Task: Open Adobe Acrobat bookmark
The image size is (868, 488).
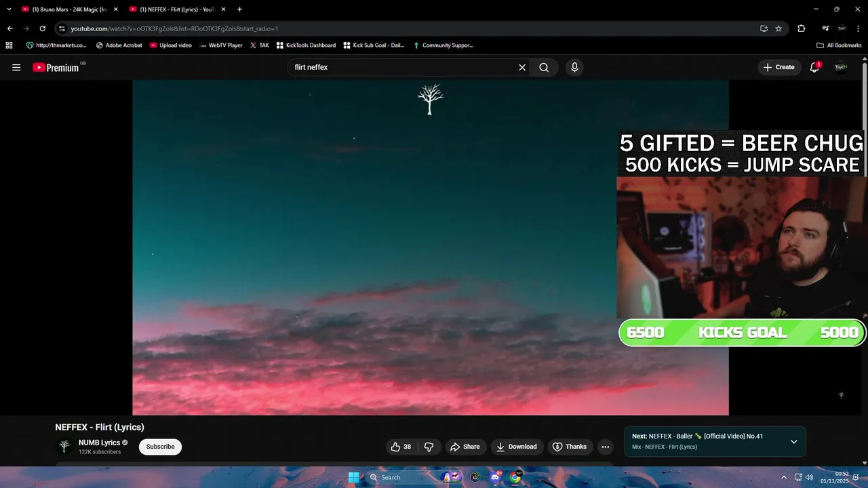Action: 119,45
